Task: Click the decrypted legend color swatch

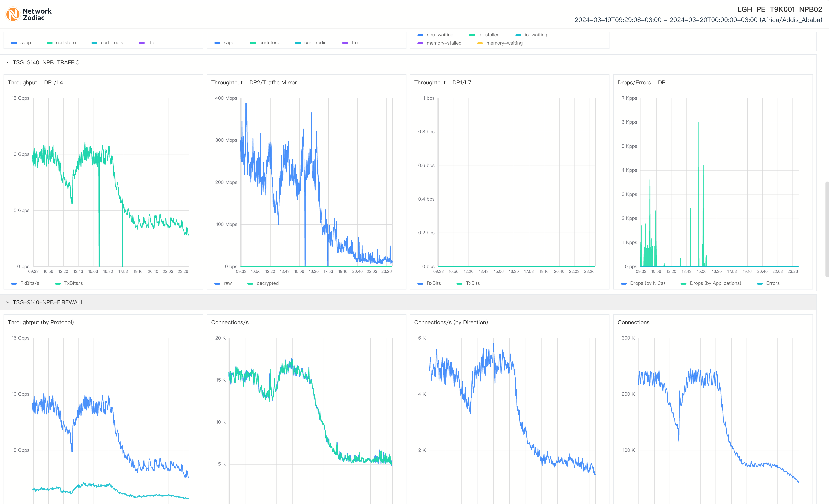Action: pyautogui.click(x=250, y=283)
